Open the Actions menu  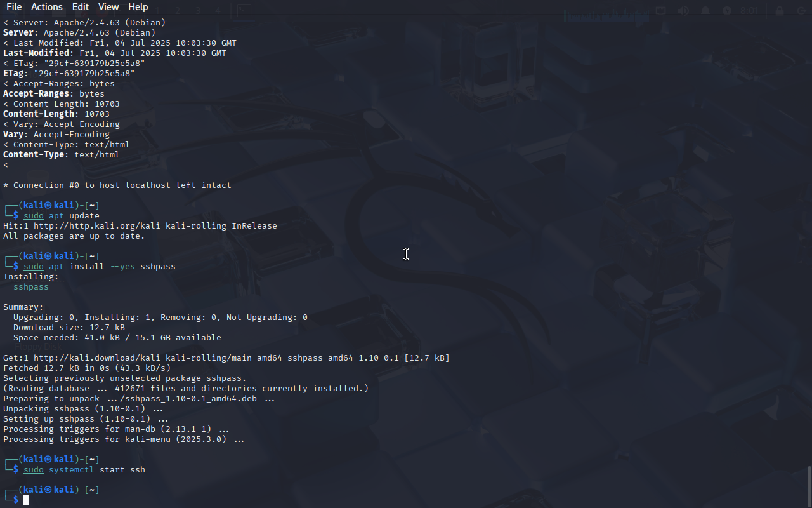(47, 7)
